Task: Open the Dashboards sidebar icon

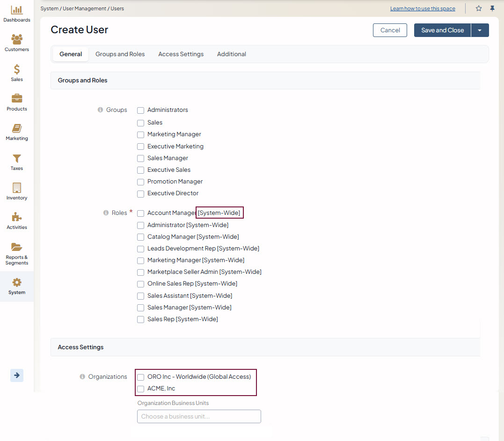Action: tap(17, 10)
